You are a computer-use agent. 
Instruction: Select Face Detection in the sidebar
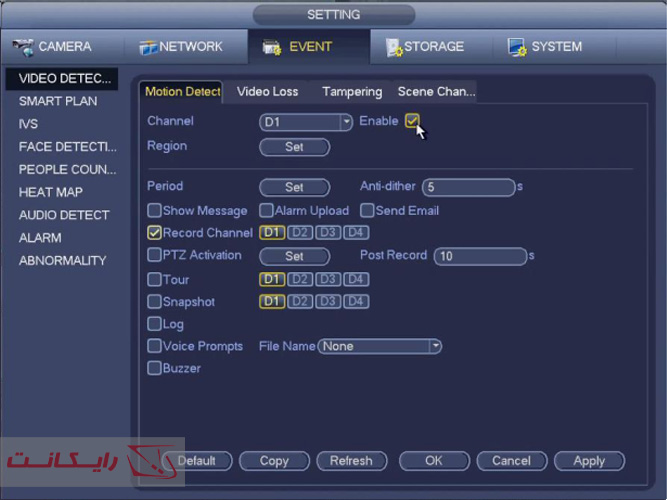point(67,147)
